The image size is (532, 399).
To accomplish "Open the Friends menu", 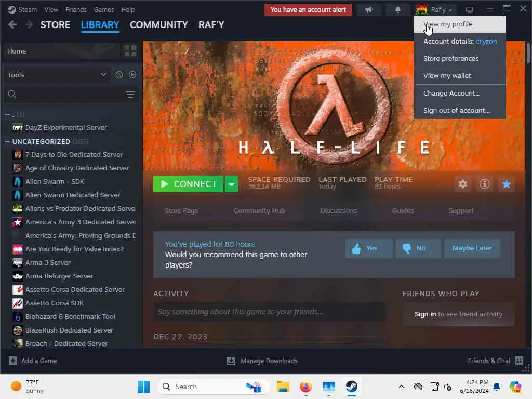I will click(x=76, y=10).
